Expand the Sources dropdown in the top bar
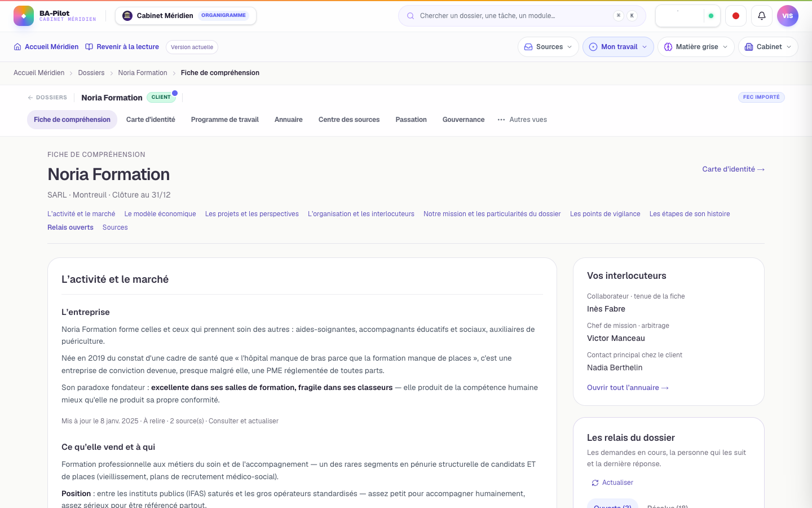The width and height of the screenshot is (812, 508). [x=548, y=47]
